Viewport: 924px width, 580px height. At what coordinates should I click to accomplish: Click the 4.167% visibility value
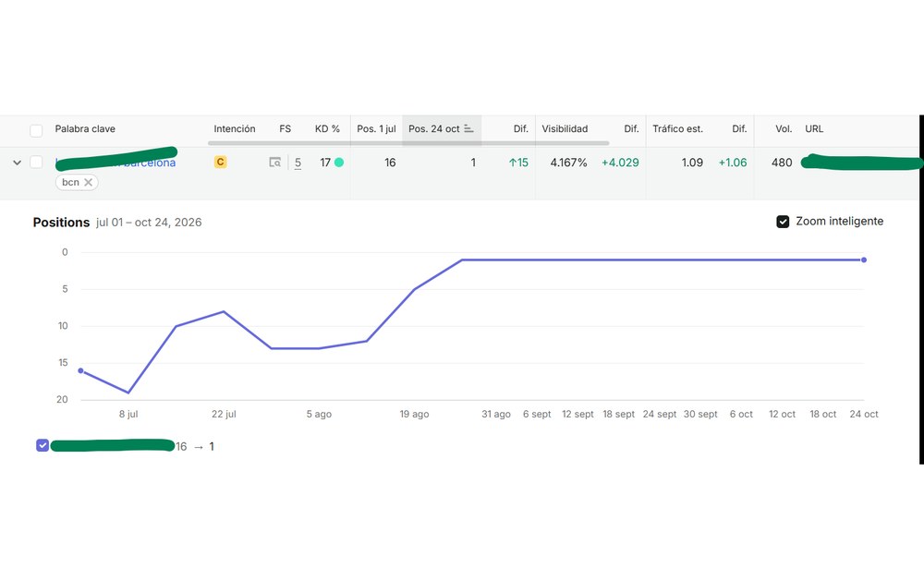coord(568,163)
